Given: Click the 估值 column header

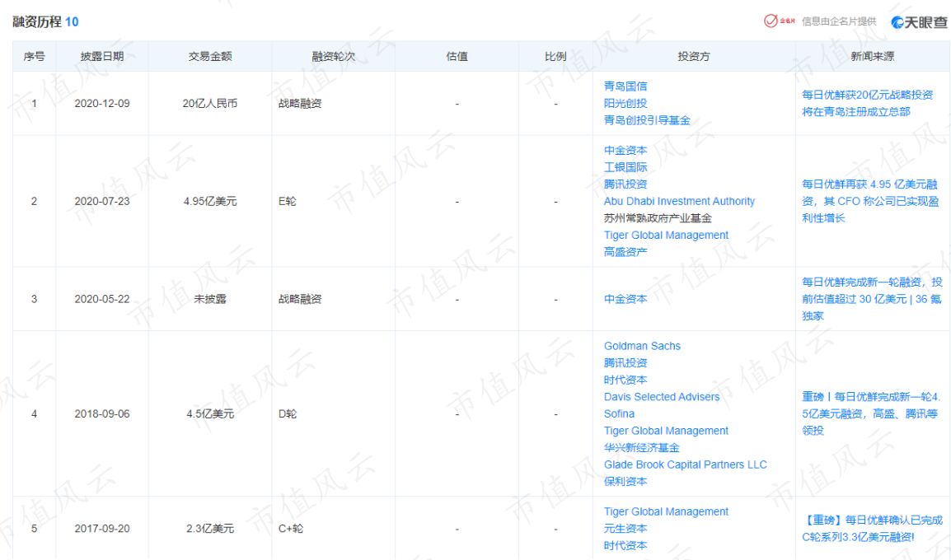Looking at the screenshot, I should pos(457,56).
